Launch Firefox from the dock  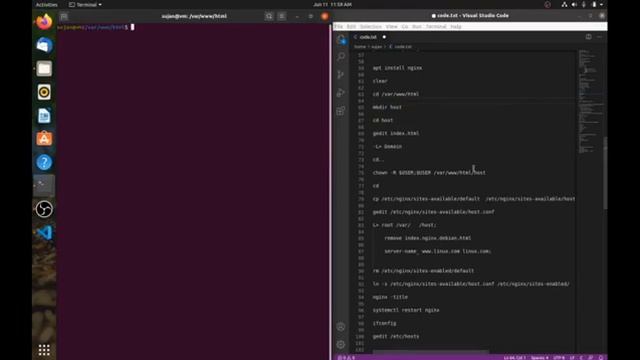click(44, 22)
